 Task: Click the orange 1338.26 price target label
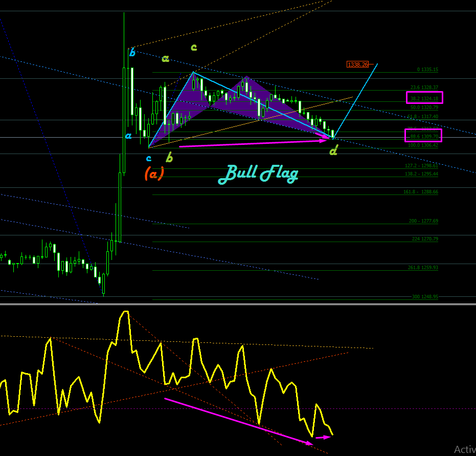click(x=357, y=64)
